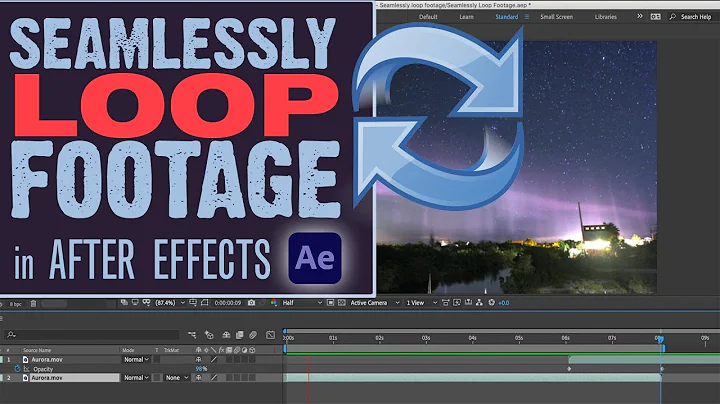The width and height of the screenshot is (720, 404).
Task: Click the exposure value +0.0
Action: click(504, 303)
